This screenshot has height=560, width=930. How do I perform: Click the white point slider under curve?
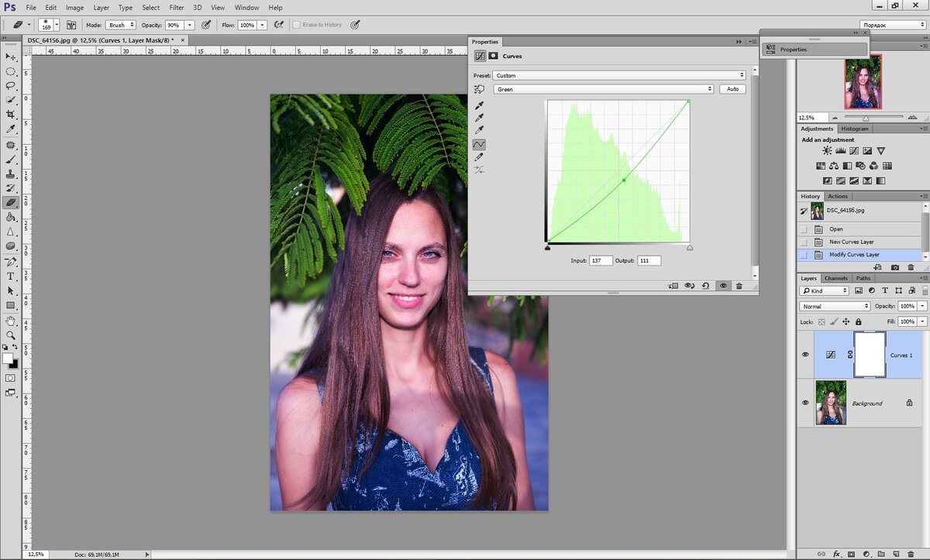(x=690, y=247)
